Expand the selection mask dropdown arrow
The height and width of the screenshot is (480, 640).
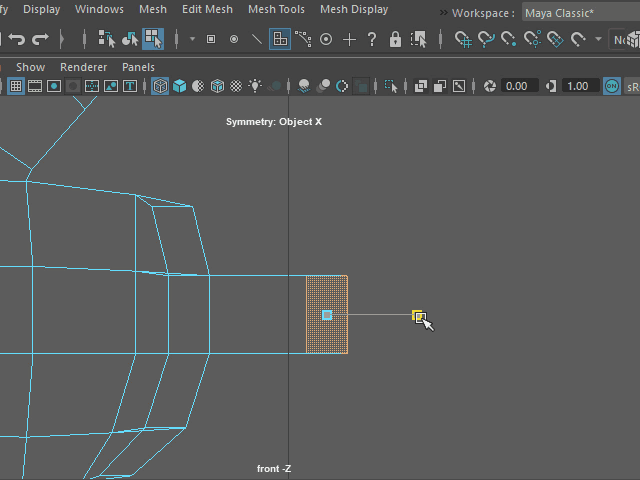(192, 40)
